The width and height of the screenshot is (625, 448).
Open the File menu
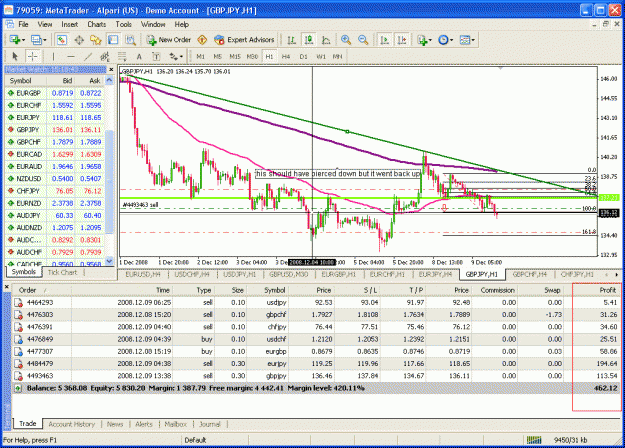pyautogui.click(x=23, y=24)
